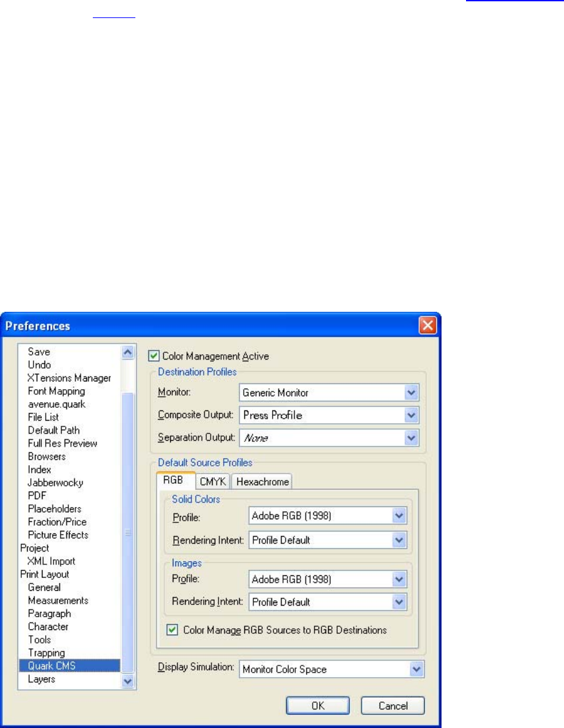Viewport: 564px width, 728px height.
Task: Select the Print Layout category
Action: tap(44, 574)
